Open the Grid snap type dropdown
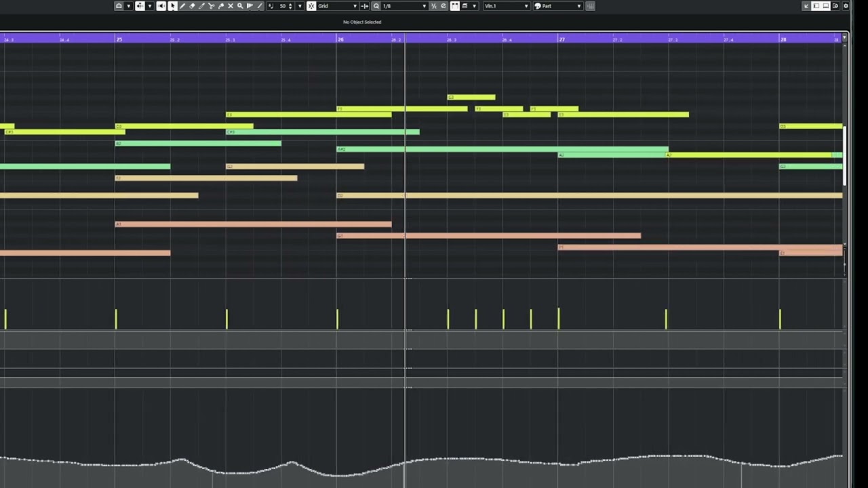Viewport: 868px width, 488px height. pyautogui.click(x=339, y=5)
